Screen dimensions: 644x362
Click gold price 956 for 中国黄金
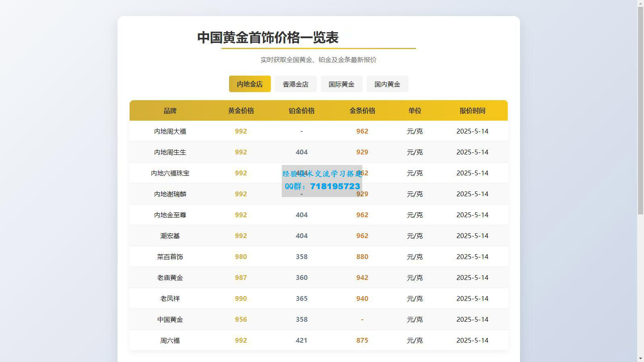[x=241, y=319]
